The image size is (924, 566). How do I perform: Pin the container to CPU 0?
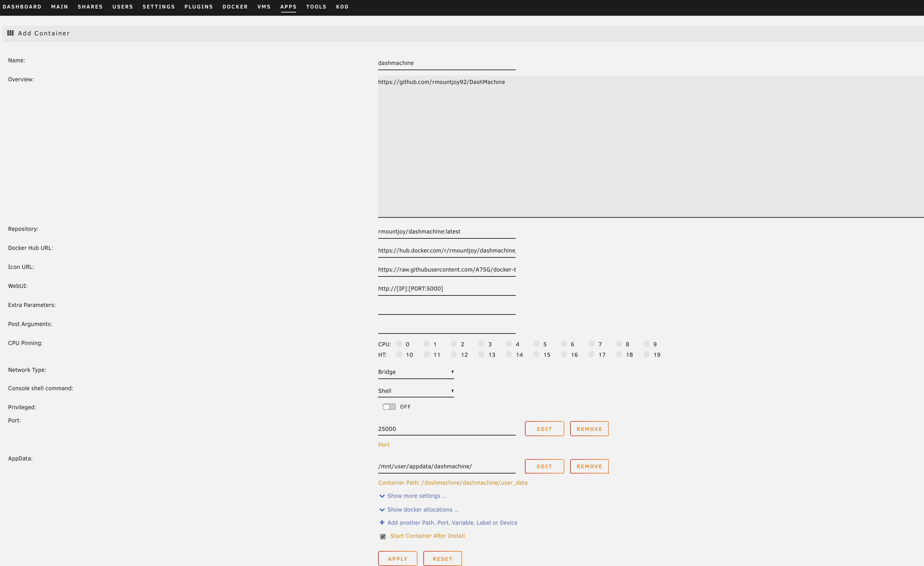click(x=399, y=344)
